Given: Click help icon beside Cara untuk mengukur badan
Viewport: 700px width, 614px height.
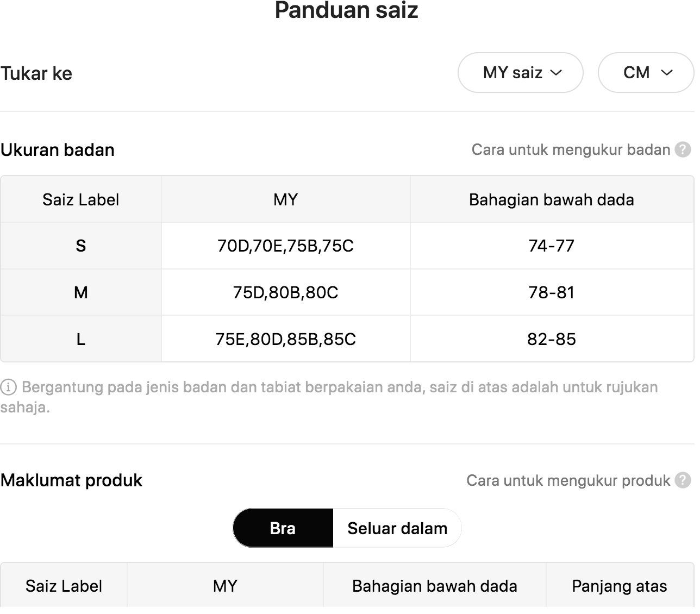Looking at the screenshot, I should pyautogui.click(x=683, y=149).
